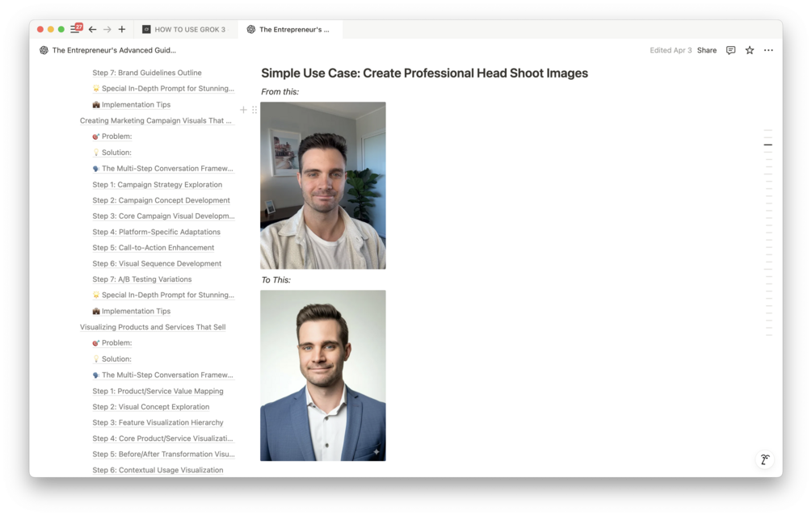The height and width of the screenshot is (516, 812).
Task: Open Step 2: Visual Concept Exploration
Action: pyautogui.click(x=151, y=407)
